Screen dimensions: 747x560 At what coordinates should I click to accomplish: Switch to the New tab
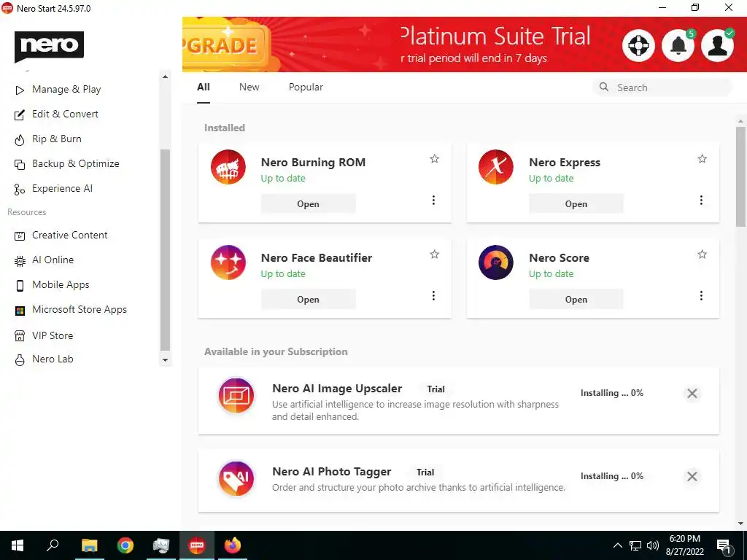(249, 87)
